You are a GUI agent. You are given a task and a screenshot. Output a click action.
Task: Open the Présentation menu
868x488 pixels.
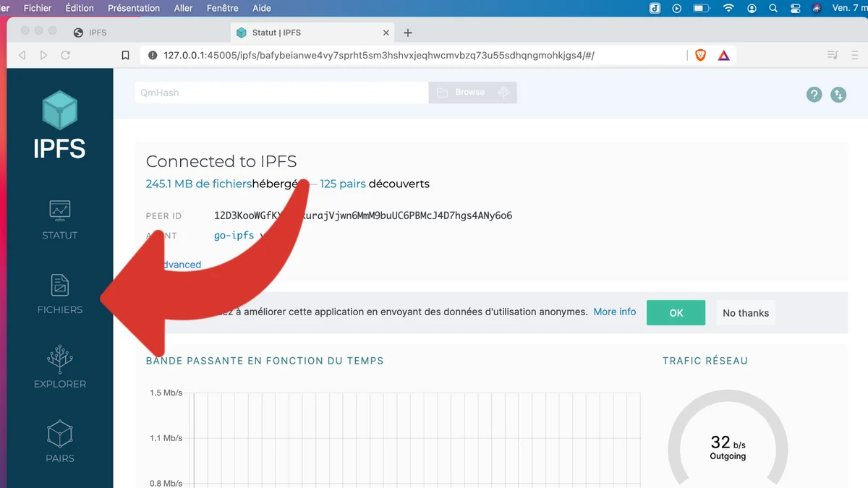134,8
